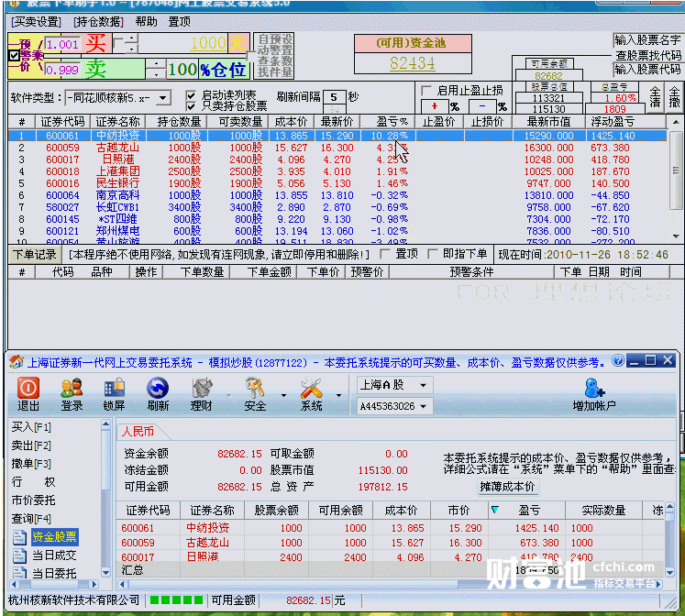Select 买入[F1] in the sidebar
The image size is (685, 616).
pos(31,426)
